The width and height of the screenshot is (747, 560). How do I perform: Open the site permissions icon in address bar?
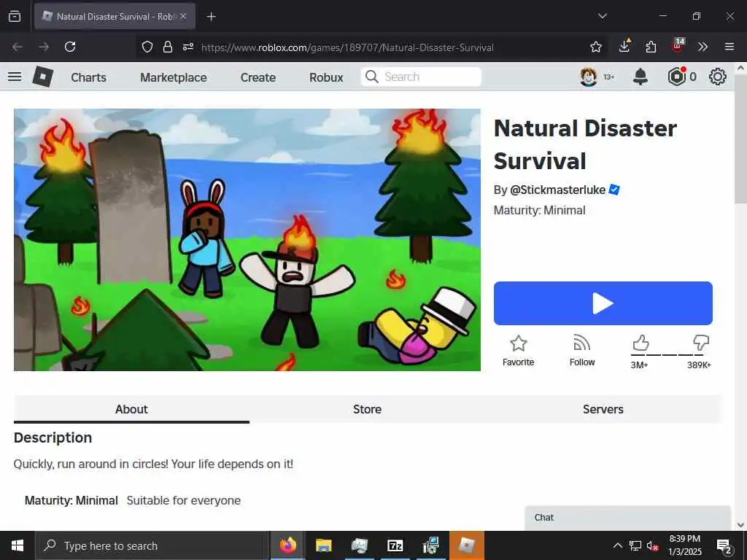[x=188, y=47]
